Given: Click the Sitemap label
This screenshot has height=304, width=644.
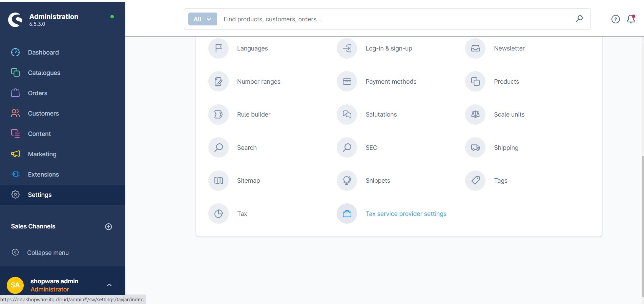Looking at the screenshot, I should pyautogui.click(x=249, y=181).
